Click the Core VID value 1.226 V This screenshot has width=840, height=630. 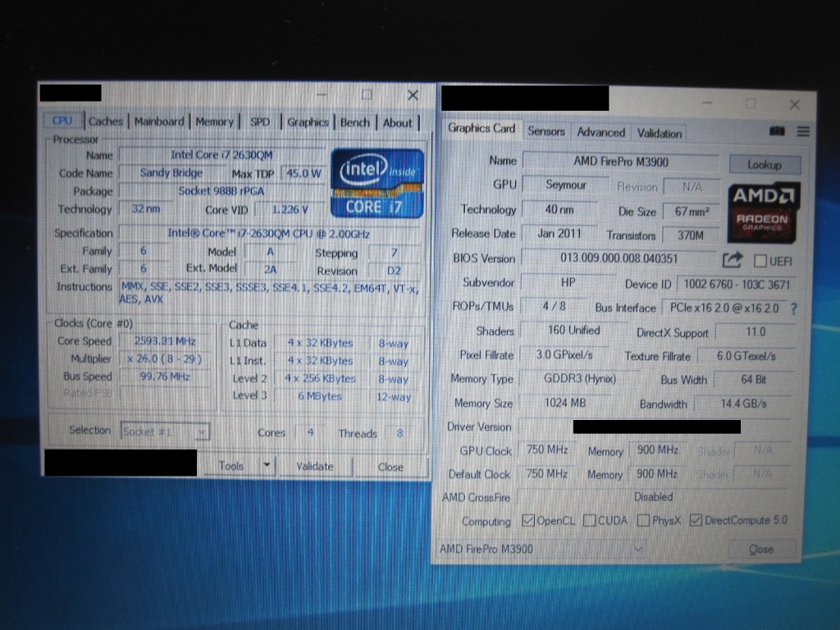[x=290, y=209]
